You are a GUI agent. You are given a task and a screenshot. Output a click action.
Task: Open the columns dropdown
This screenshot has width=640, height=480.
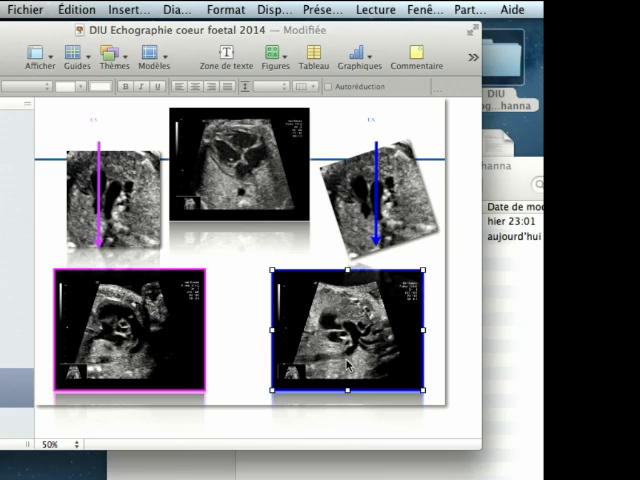[x=305, y=87]
